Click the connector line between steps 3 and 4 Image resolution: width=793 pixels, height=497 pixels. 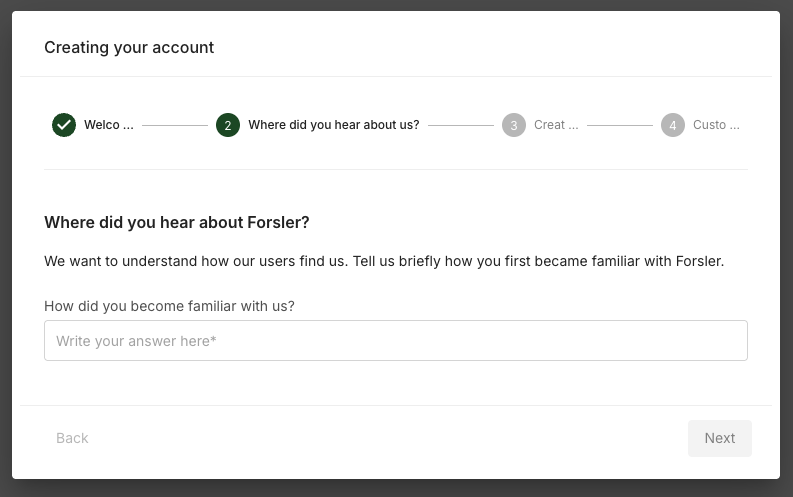point(620,125)
